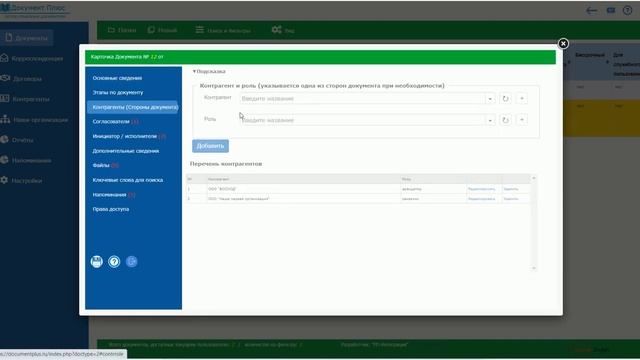Image resolution: width=640 pixels, height=360 pixels.
Task: Collapse the Подсказка hint section
Action: tap(209, 71)
